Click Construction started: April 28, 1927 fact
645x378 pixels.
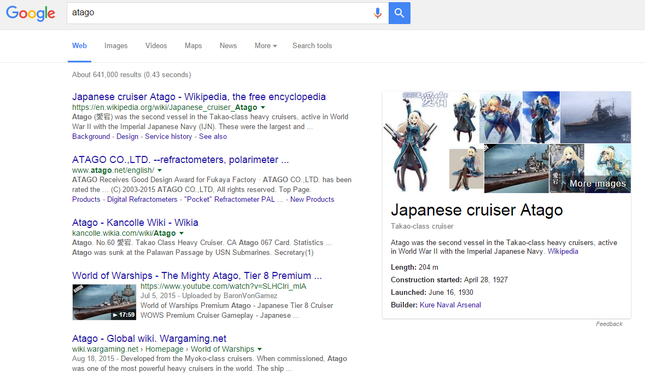click(449, 280)
